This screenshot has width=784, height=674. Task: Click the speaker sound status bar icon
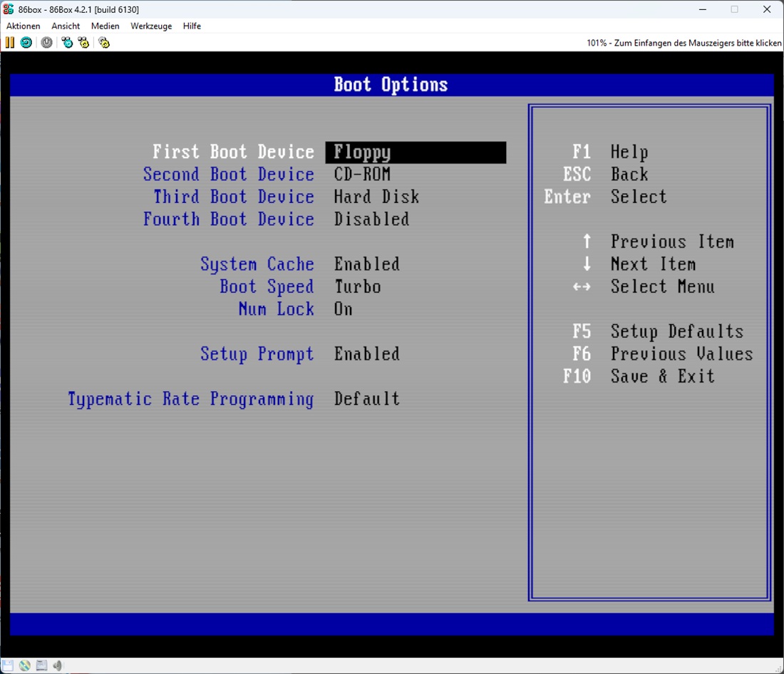(x=58, y=665)
